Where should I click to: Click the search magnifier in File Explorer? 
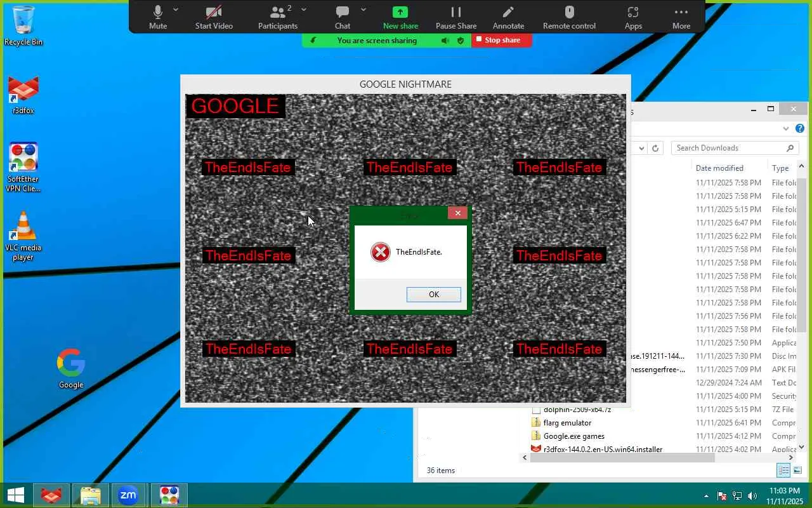coord(790,148)
